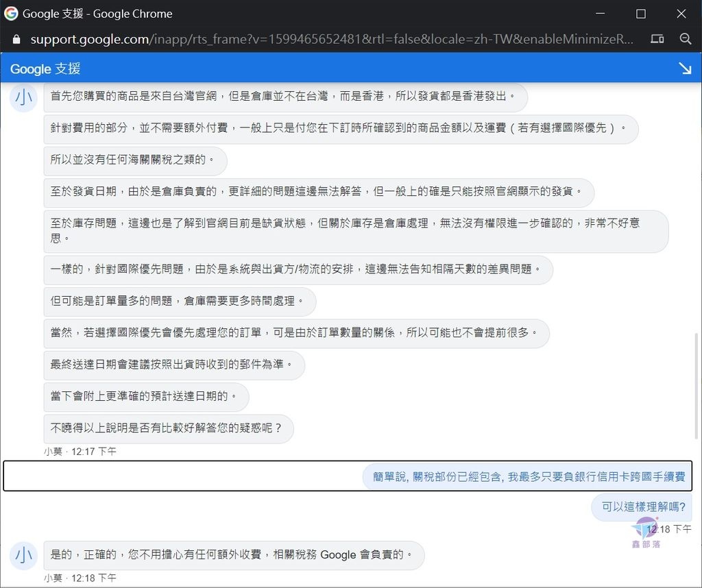The image size is (702, 588).
Task: Select the message starting 至於庫存問題
Action: [356, 232]
